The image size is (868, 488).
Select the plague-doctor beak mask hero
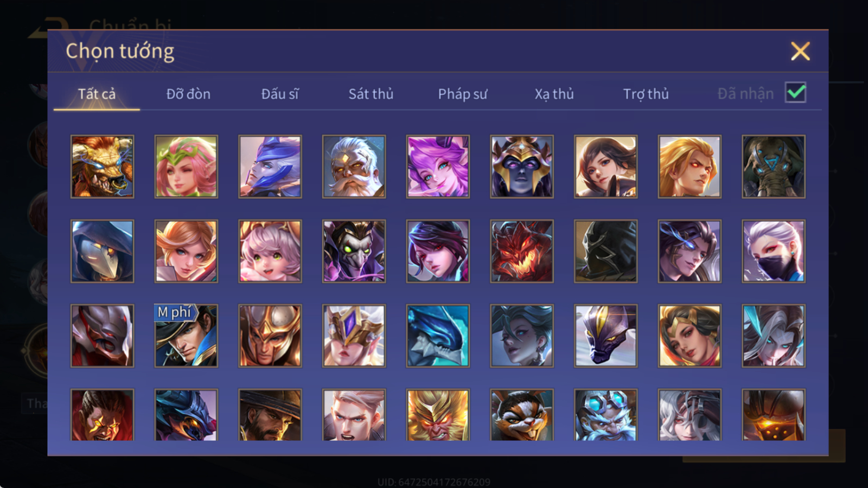tap(102, 251)
